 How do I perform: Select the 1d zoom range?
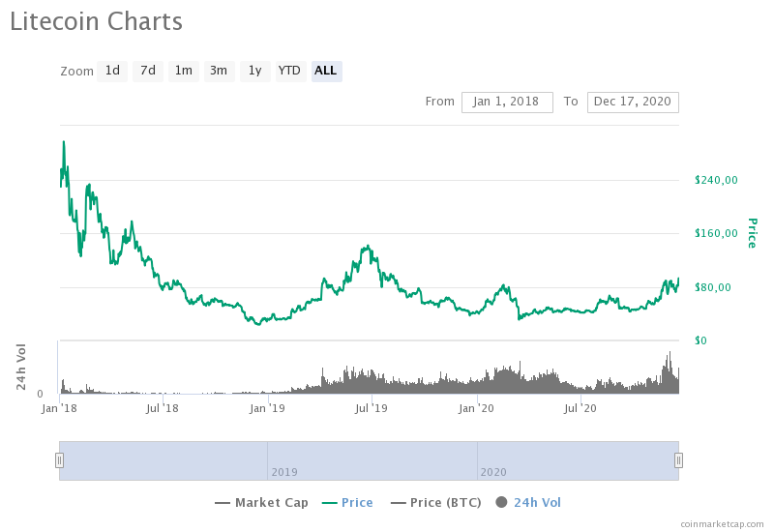coord(112,71)
